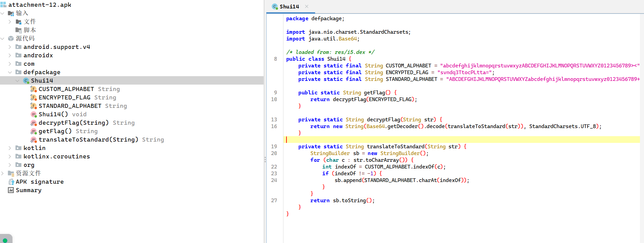The height and width of the screenshot is (243, 644).
Task: Select getFlag() method in tree
Action: pos(68,131)
